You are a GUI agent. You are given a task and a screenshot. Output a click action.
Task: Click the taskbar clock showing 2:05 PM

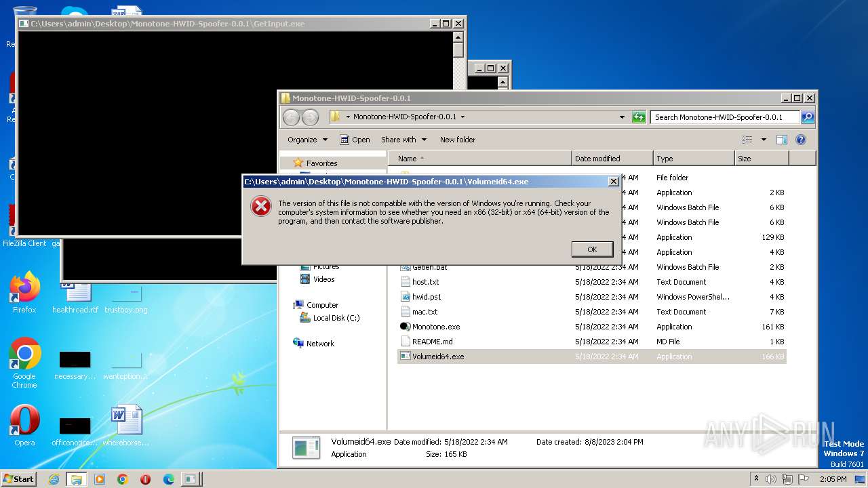pyautogui.click(x=833, y=479)
